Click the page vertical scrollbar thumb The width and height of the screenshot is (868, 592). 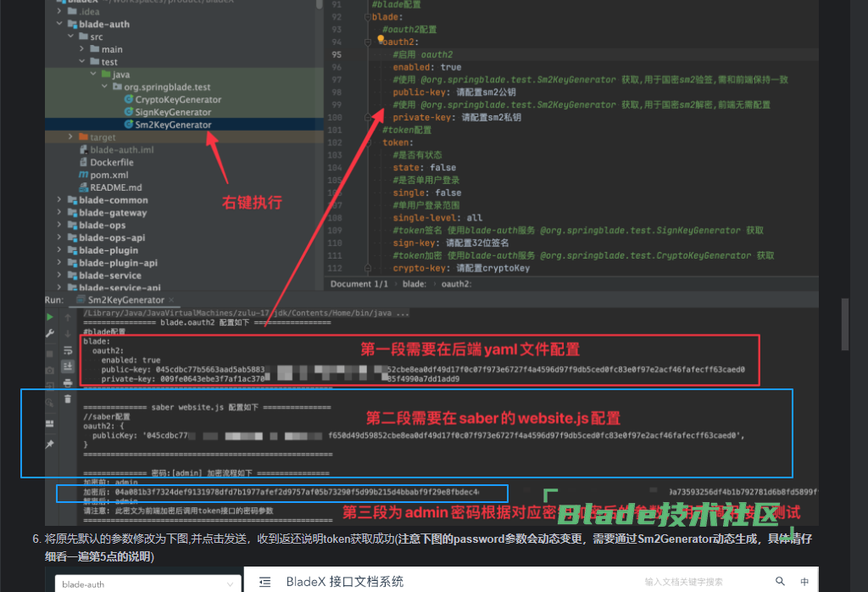click(845, 325)
